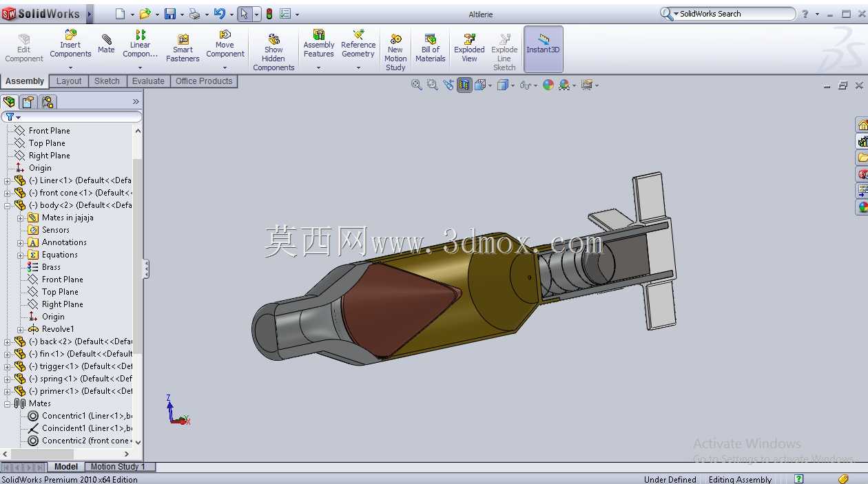Click the Help question mark icon

coord(805,14)
